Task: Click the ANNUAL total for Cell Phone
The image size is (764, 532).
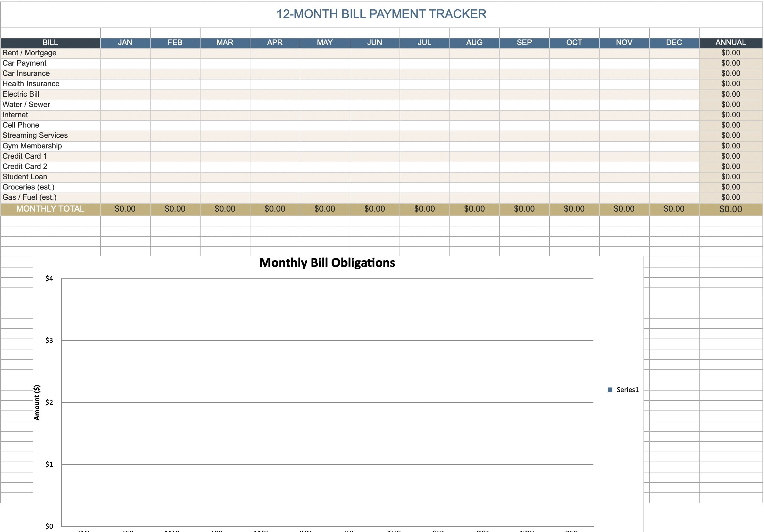Action: pyautogui.click(x=731, y=125)
